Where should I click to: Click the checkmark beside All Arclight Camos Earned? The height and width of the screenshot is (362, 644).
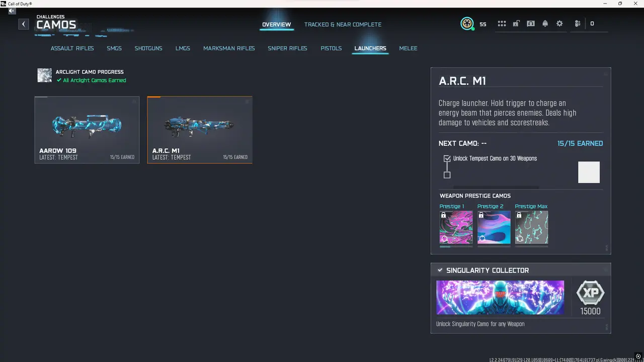tap(59, 80)
